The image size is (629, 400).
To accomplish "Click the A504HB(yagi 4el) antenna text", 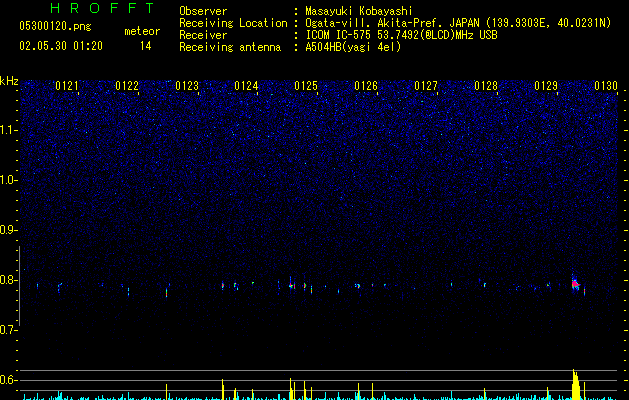I will click(353, 47).
